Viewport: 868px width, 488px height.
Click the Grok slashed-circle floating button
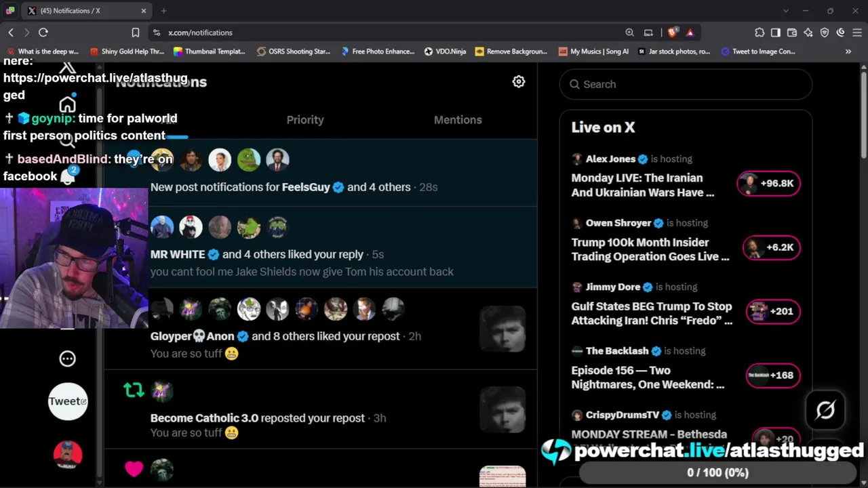point(825,410)
